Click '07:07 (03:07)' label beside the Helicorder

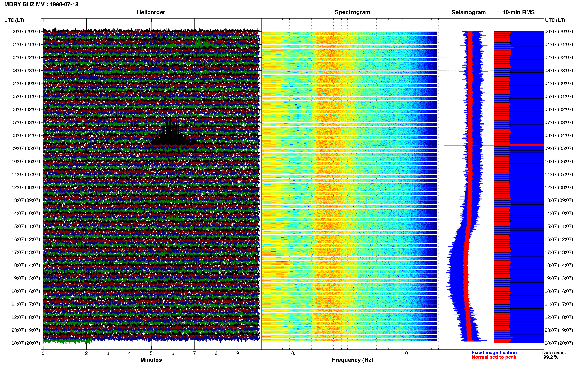point(26,122)
